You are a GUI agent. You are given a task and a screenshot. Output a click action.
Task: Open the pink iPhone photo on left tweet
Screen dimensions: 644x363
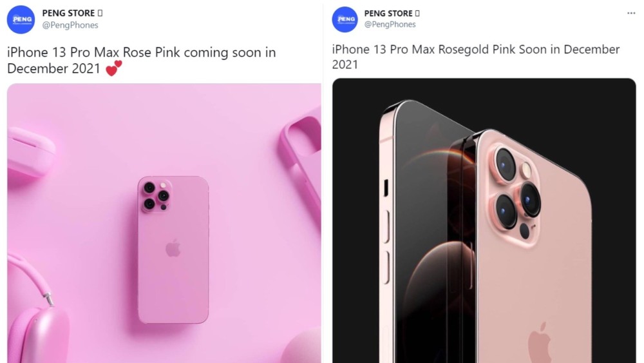164,223
